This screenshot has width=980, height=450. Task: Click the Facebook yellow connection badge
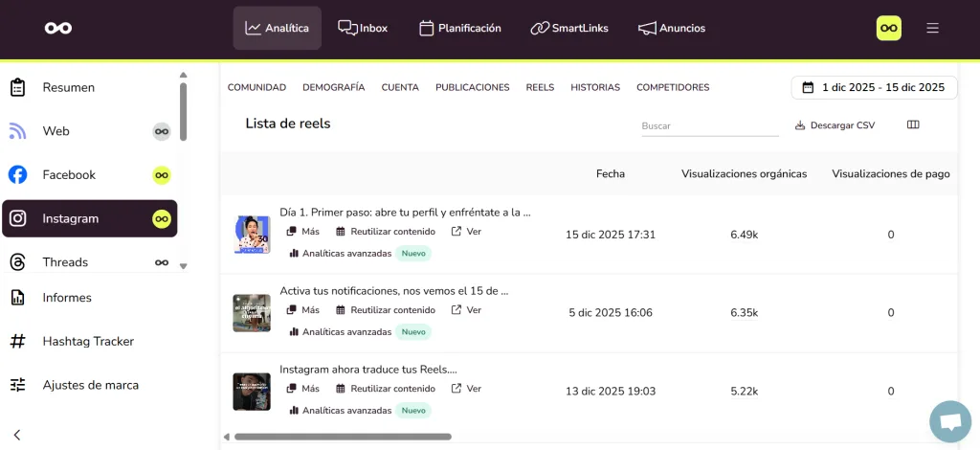click(x=162, y=175)
